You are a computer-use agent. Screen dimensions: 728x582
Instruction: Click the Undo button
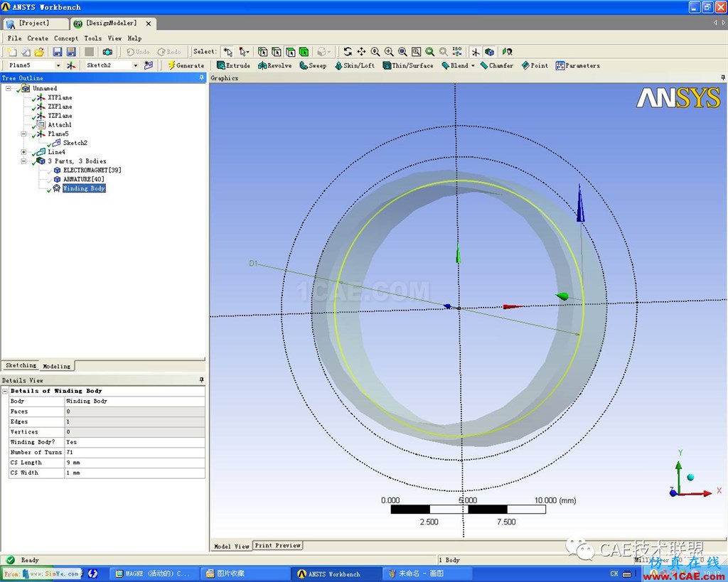pyautogui.click(x=138, y=52)
